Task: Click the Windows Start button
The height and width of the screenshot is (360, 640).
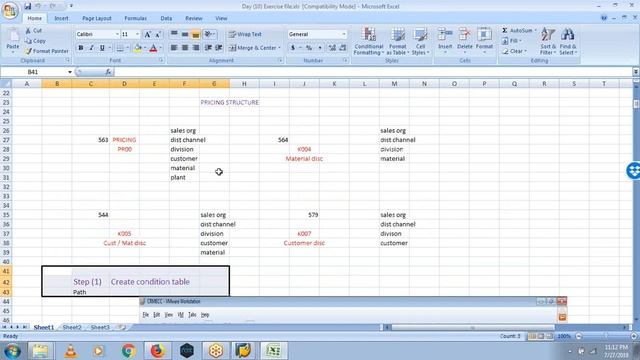Action: tap(12, 351)
